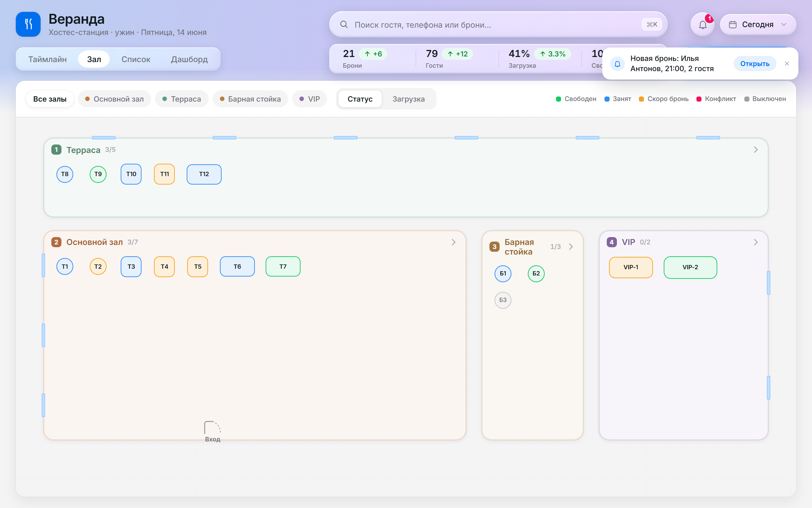
Task: Select free table Т7 in main hall
Action: tap(283, 266)
